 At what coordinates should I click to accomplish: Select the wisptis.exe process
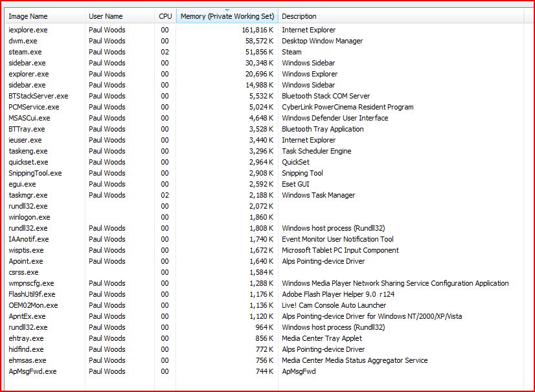(x=26, y=250)
